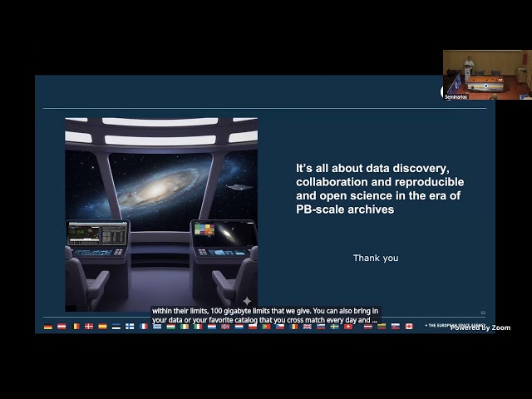Click the Lithuanian flag icon
This screenshot has width=532, height=399.
382,327
